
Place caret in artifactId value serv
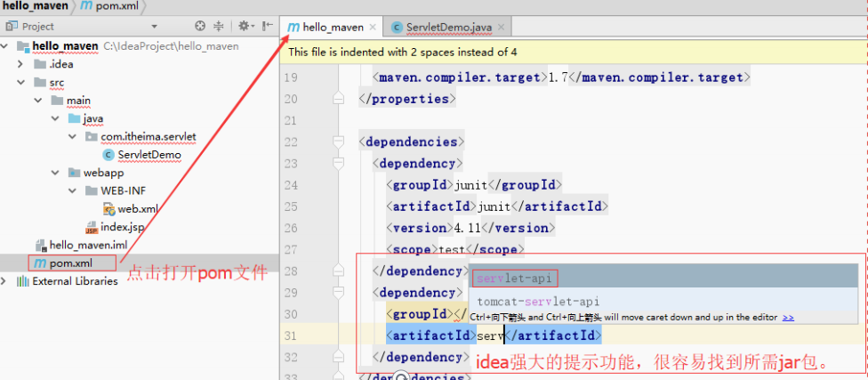[490, 336]
